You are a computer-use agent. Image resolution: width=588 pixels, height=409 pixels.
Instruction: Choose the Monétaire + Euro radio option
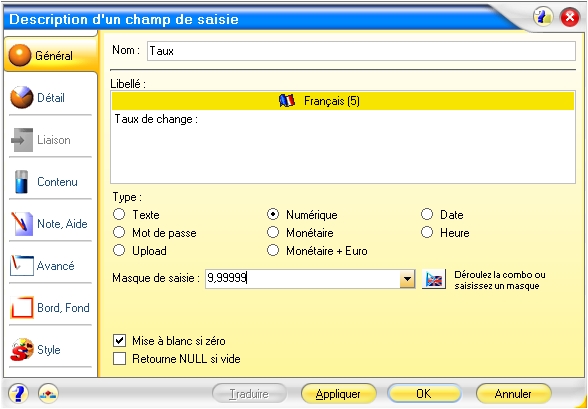(273, 250)
